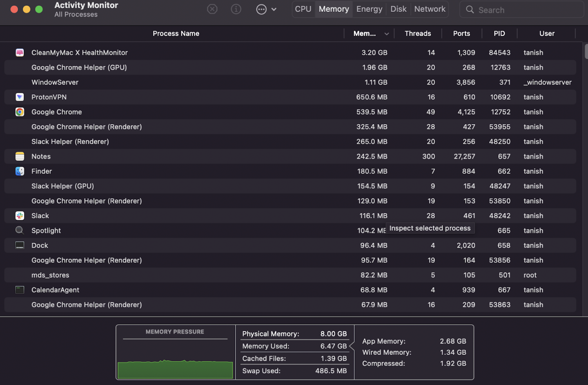The height and width of the screenshot is (385, 588).
Task: Click the Finder app icon
Action: (20, 171)
